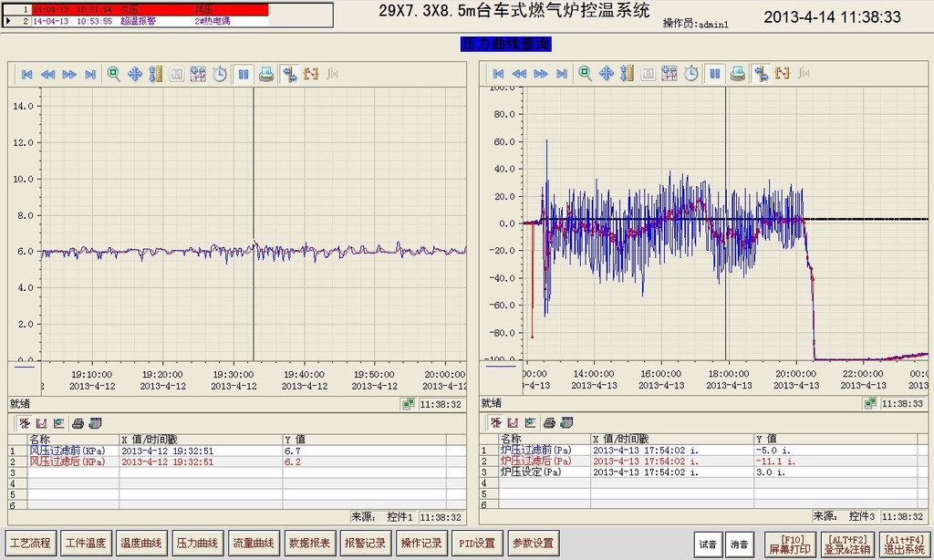The width and height of the screenshot is (934, 560).
Task: Print the left cursor values table
Action: point(78,423)
